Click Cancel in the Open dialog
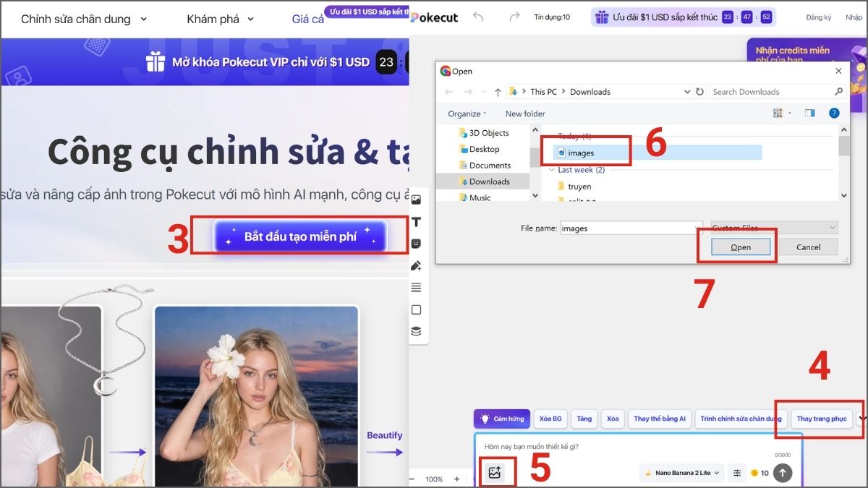The height and width of the screenshot is (488, 868). click(x=808, y=247)
